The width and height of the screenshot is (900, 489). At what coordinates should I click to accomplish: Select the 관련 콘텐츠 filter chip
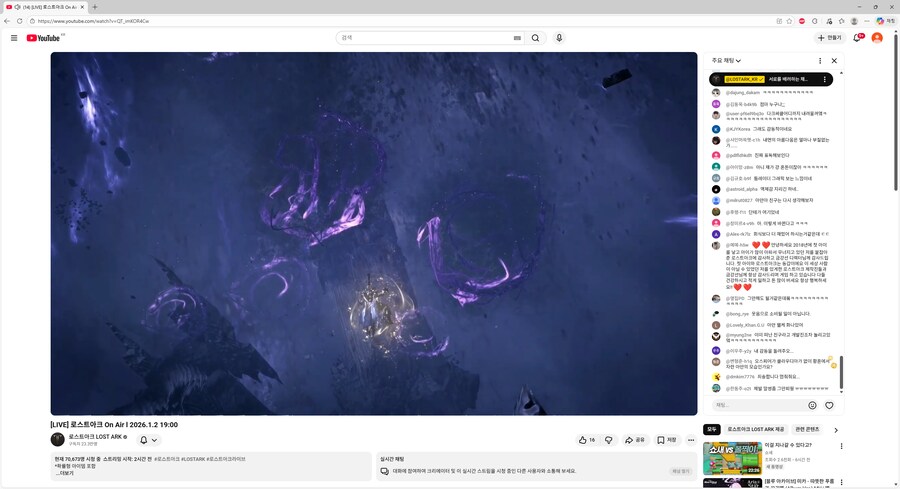click(x=806, y=429)
